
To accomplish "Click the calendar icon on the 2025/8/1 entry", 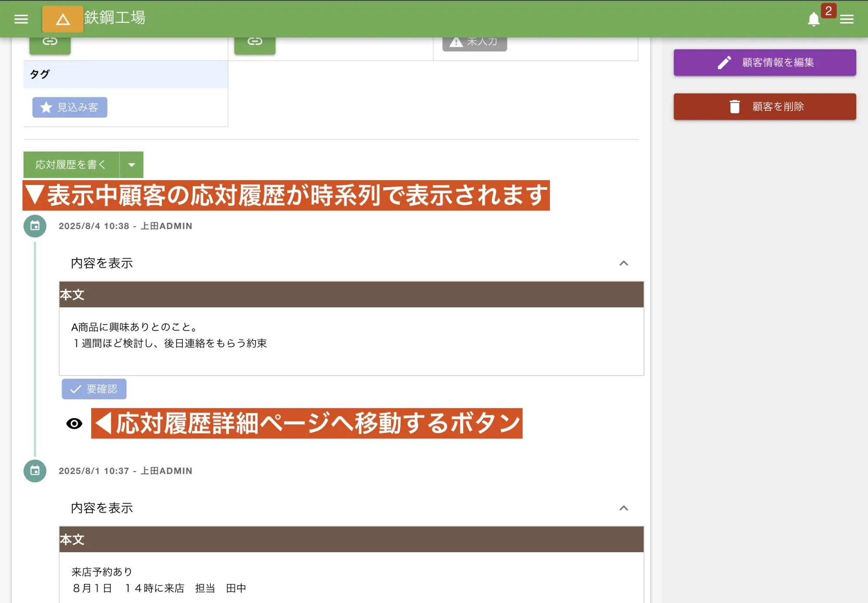I will [x=34, y=471].
